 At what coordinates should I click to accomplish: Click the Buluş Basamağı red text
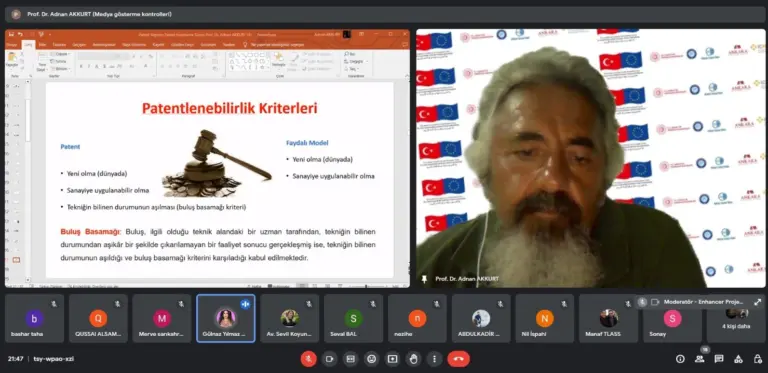click(90, 231)
